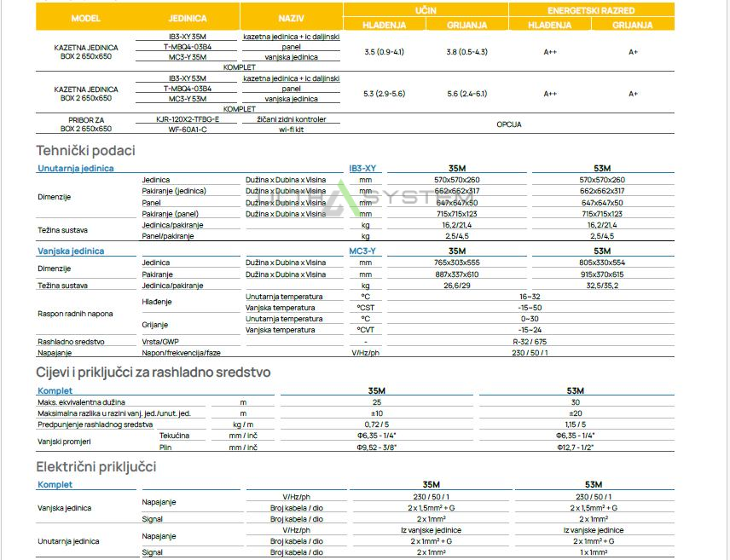
Task: Select the Raspon radnih napona row label
Action: tap(75, 314)
